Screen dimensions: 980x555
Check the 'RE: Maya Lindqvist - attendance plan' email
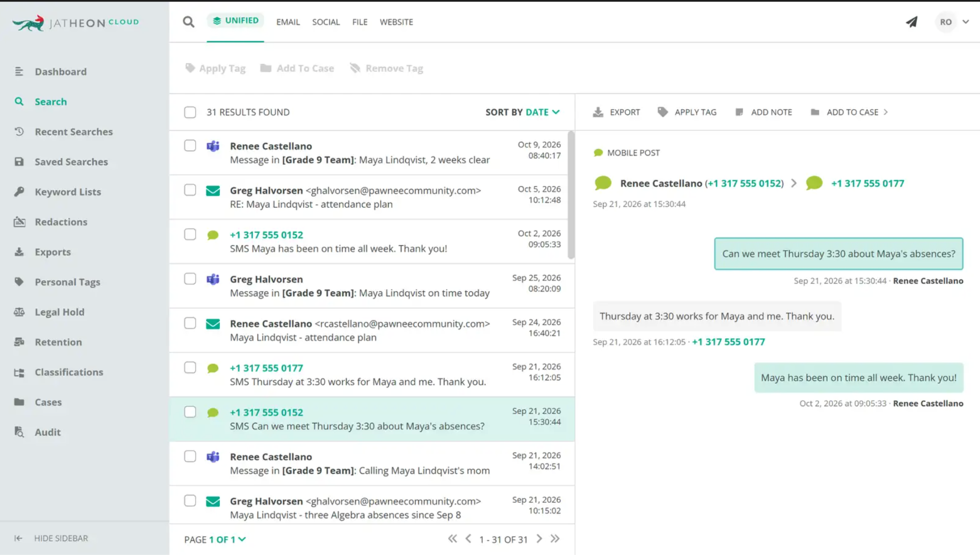(190, 190)
